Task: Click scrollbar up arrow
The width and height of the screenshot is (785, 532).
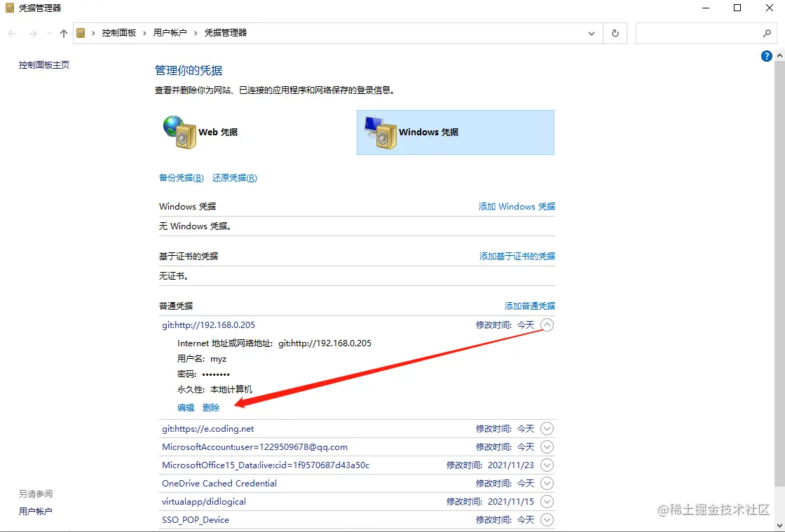Action: pos(780,55)
